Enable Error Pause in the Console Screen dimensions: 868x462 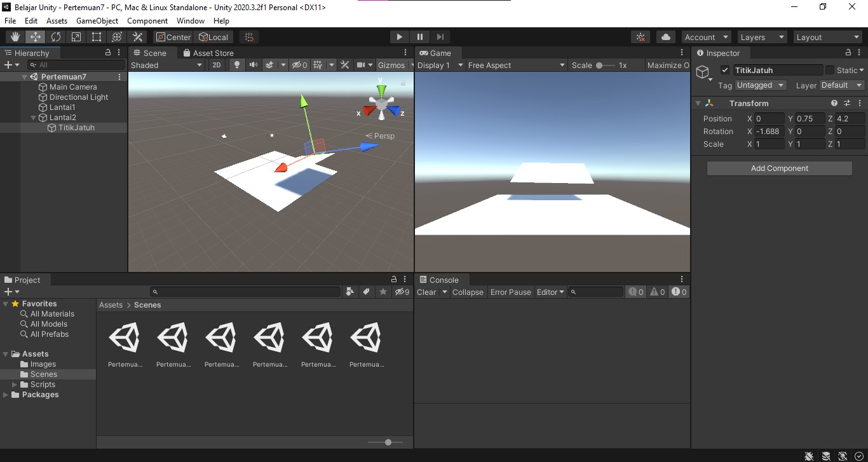[510, 292]
